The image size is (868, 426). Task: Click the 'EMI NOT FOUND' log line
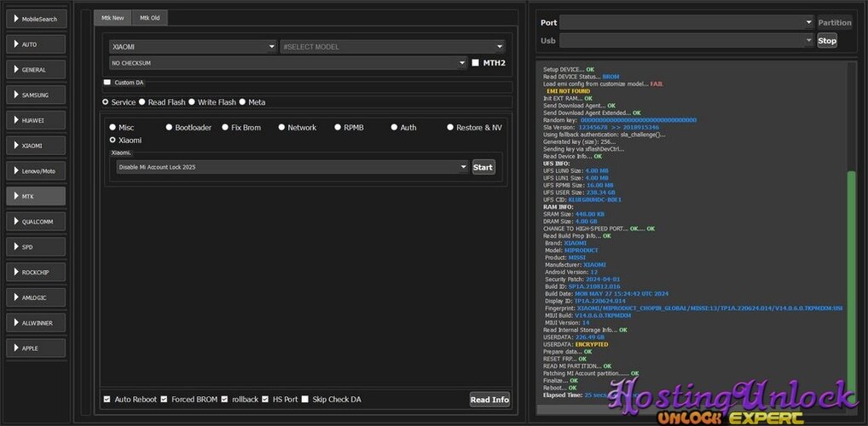[x=568, y=90]
